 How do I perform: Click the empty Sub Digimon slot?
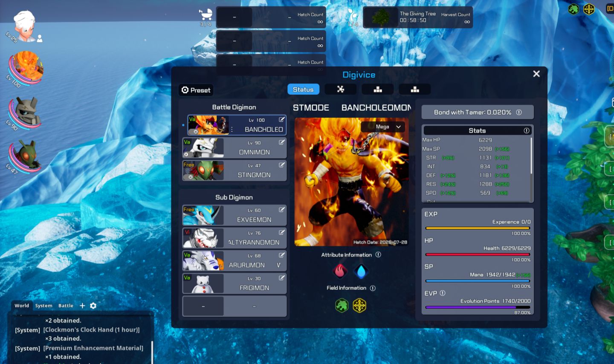[235, 306]
